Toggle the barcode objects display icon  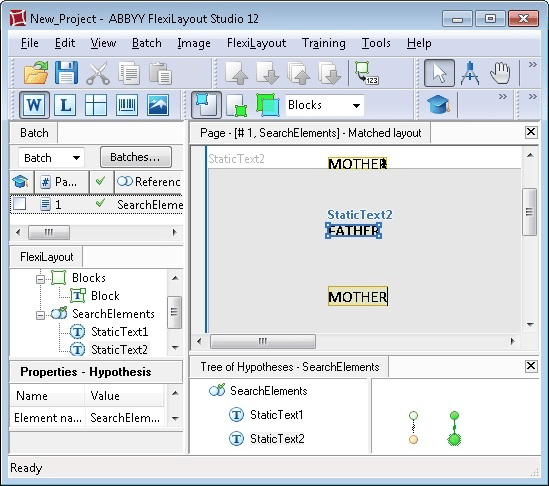click(x=127, y=105)
